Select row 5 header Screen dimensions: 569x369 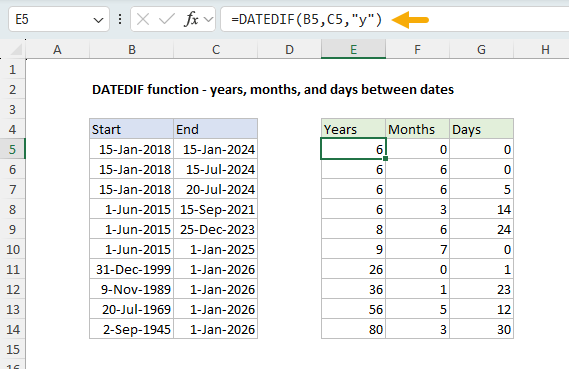tap(13, 149)
